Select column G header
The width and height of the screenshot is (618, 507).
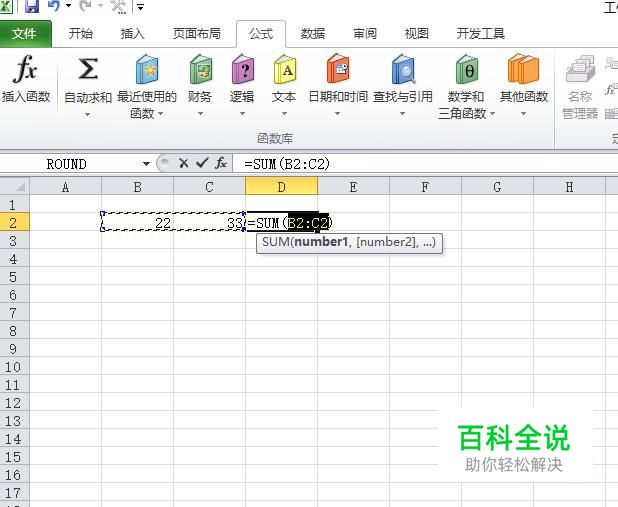pos(497,186)
